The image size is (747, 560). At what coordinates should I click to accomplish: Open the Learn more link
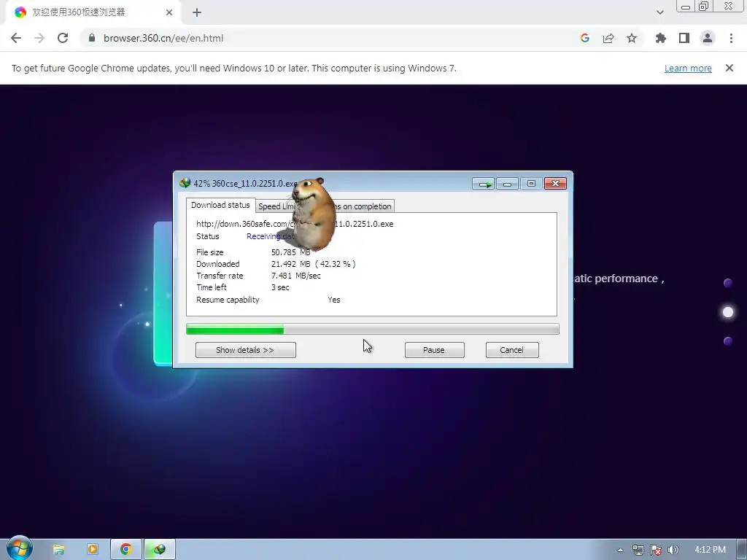(x=688, y=68)
